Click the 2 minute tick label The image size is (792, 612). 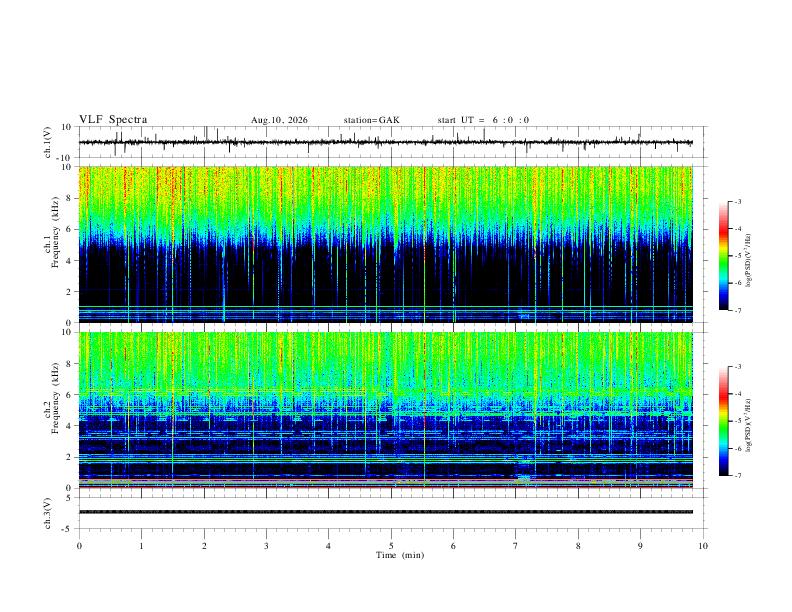tap(204, 546)
